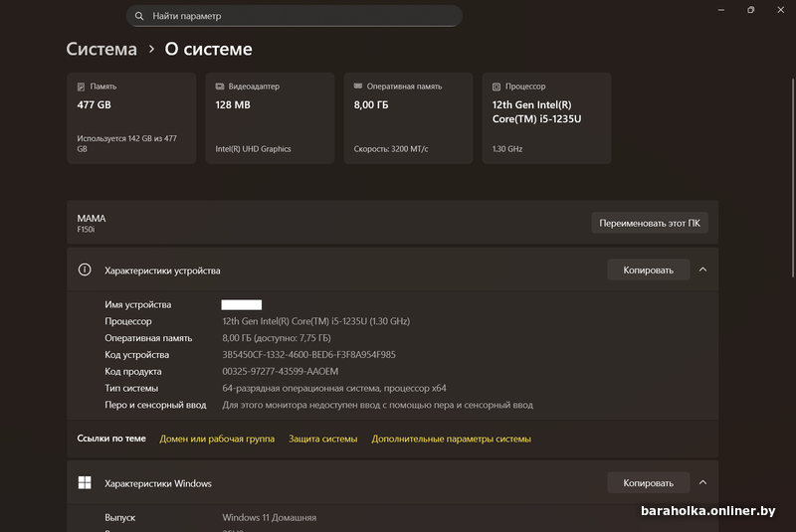The height and width of the screenshot is (532, 796).
Task: Click the 'MAMA' PC name text
Action: [x=92, y=218]
